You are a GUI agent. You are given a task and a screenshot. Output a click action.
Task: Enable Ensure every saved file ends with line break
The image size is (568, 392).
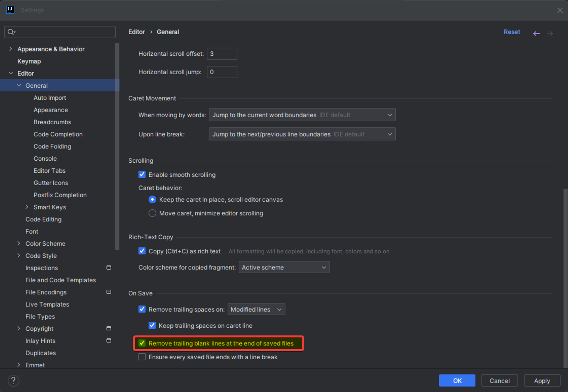pyautogui.click(x=142, y=357)
